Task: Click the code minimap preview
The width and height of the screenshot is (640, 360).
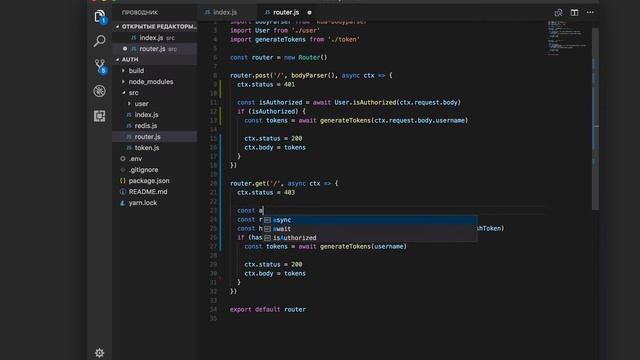Action: 567,38
